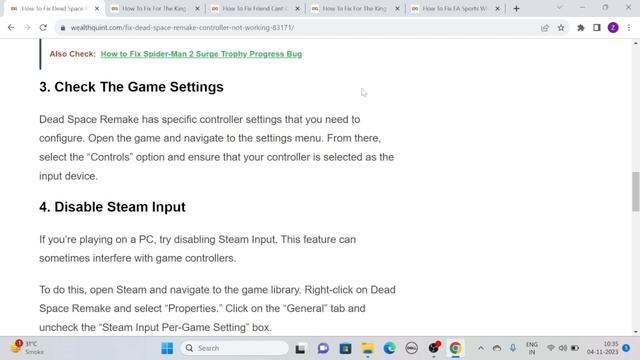The image size is (640, 360).
Task: Click the volume speaker tray icon
Action: point(563,348)
